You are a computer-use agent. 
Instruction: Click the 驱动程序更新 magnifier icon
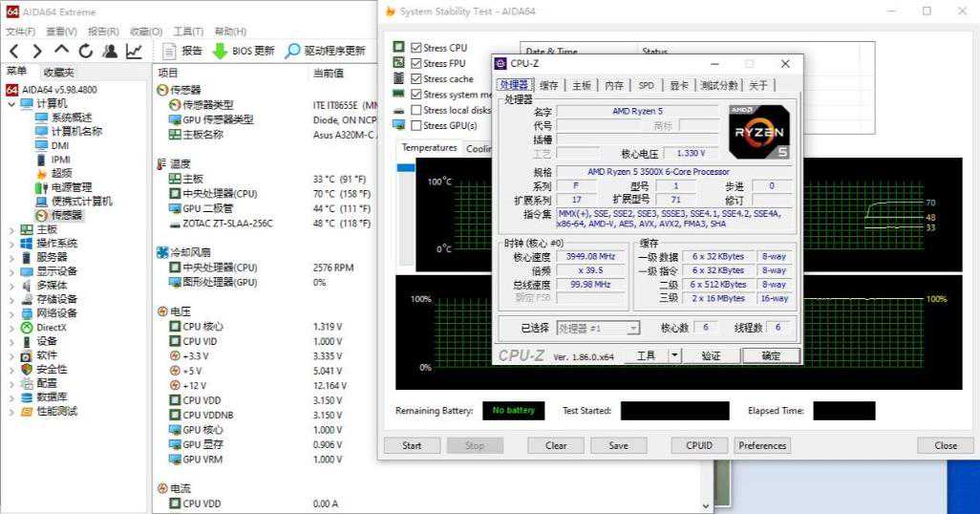[x=293, y=51]
